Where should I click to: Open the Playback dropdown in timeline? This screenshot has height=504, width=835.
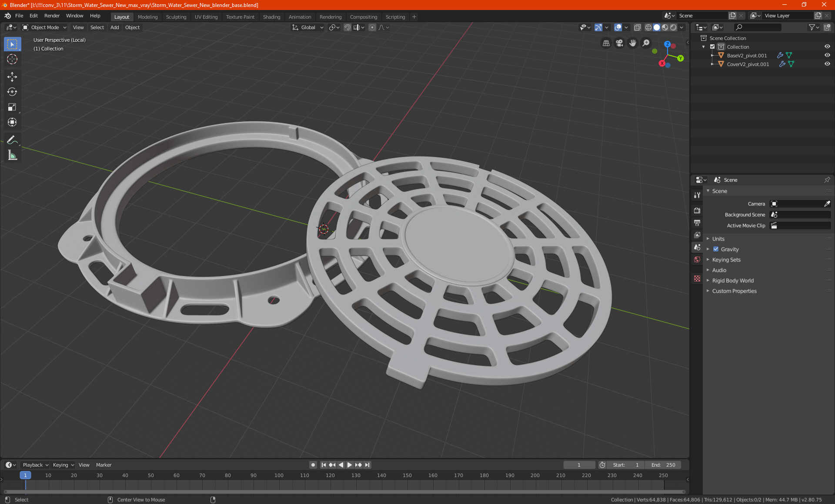point(36,465)
